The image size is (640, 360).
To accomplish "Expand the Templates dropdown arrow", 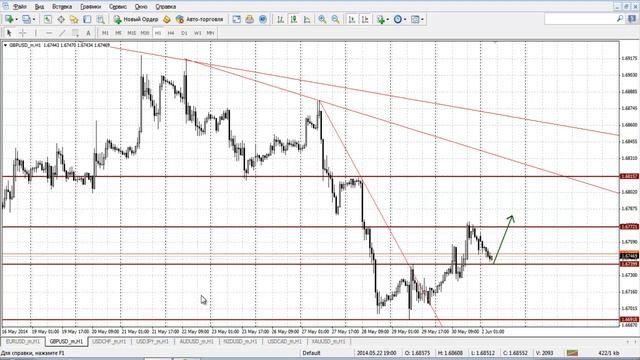I will (x=422, y=19).
